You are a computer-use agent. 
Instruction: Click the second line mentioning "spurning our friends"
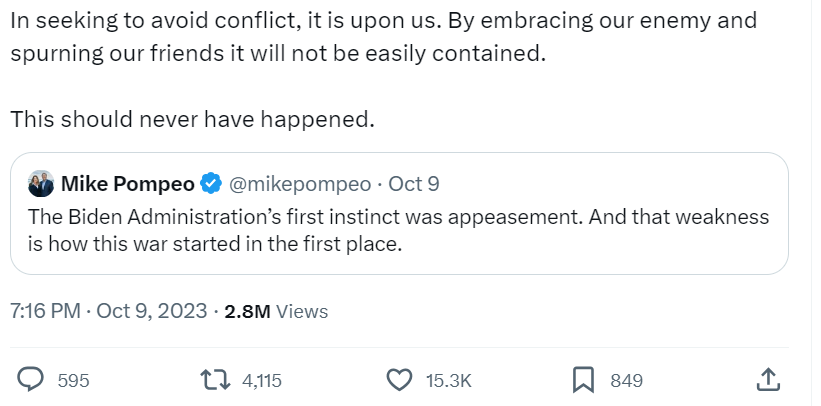[x=278, y=53]
